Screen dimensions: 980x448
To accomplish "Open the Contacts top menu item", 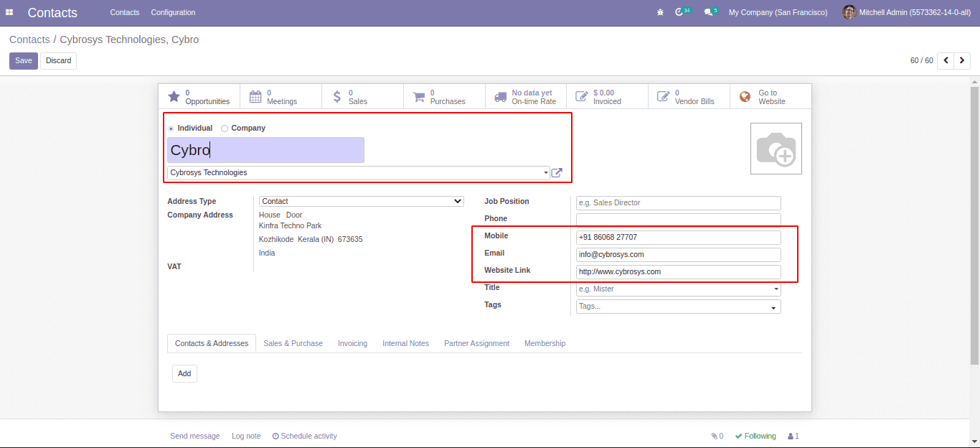I will click(x=125, y=12).
